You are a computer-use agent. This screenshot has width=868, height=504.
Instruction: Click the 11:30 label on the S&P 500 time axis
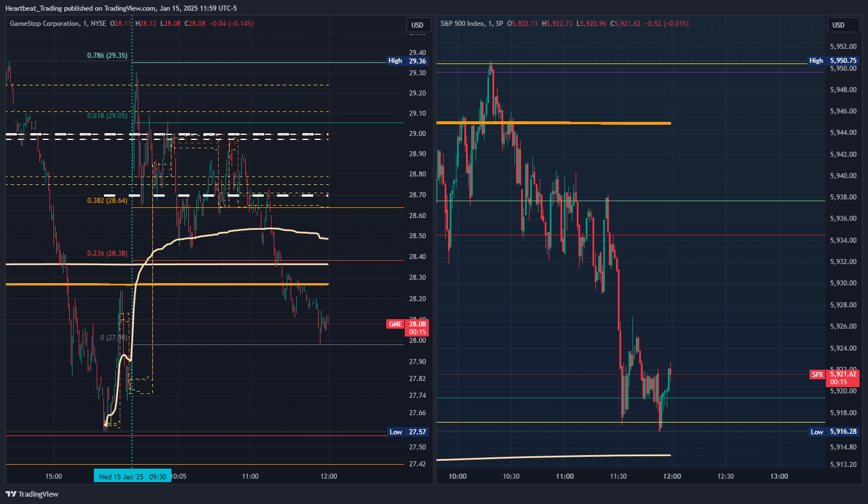point(618,476)
